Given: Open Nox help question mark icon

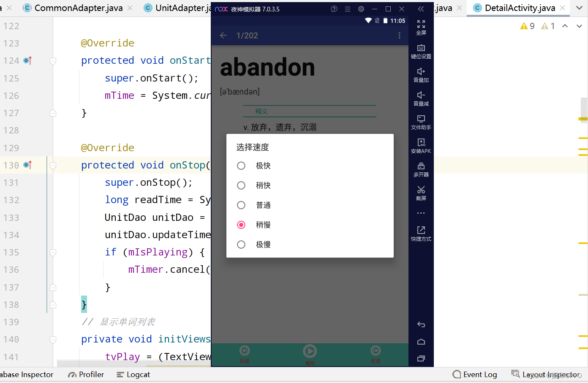Looking at the screenshot, I should tap(334, 9).
